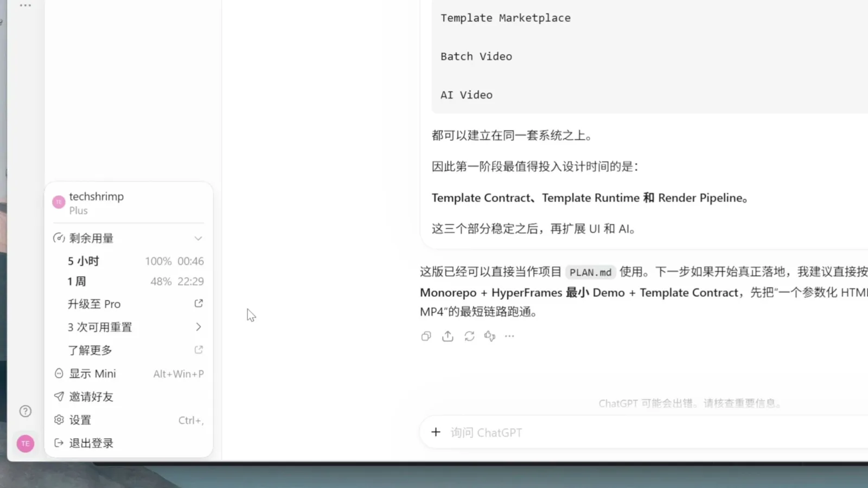Click the paper plane icon for 邀请好友

(59, 396)
